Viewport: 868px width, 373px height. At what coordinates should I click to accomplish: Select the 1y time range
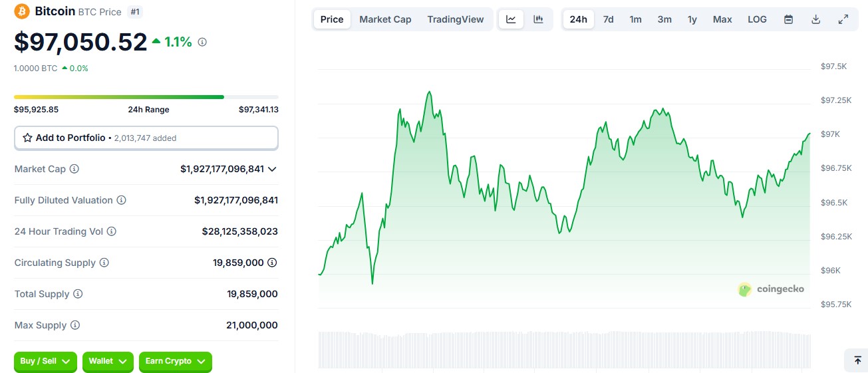point(692,19)
